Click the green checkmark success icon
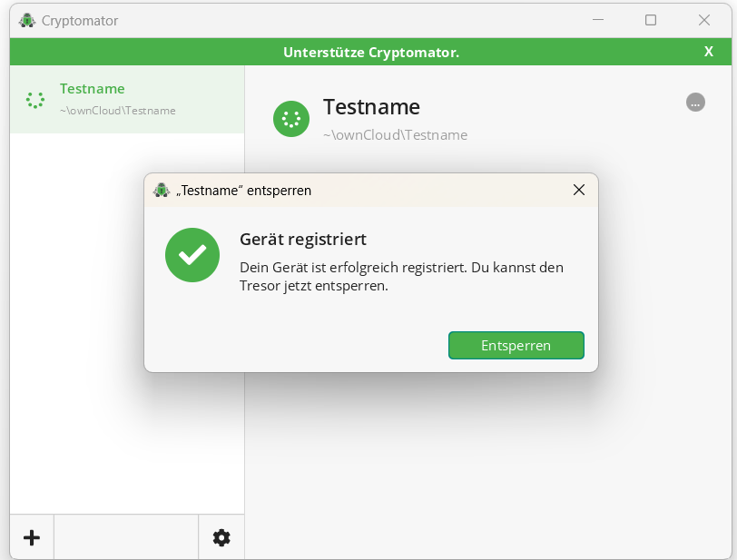The image size is (737, 560). tap(192, 255)
